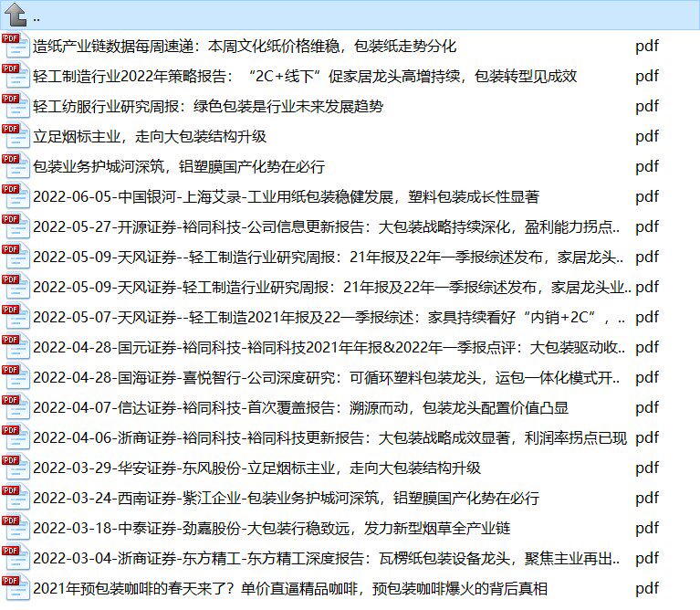
Task: Click PDF icon of 2022-05-07 天风证券 file
Action: (16, 317)
